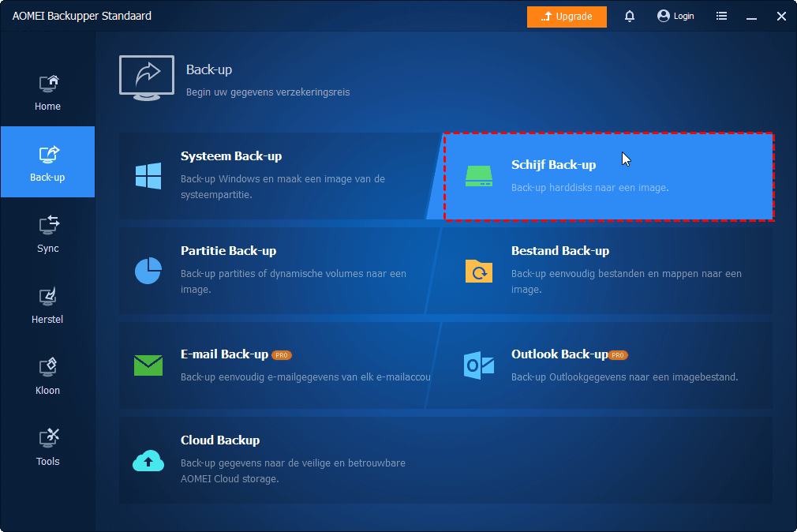Choose Systeem Back-up title
The width and height of the screenshot is (797, 532).
coord(231,156)
